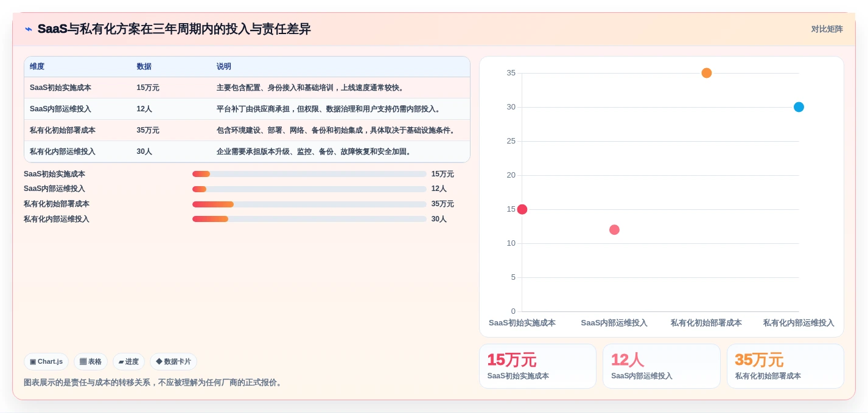This screenshot has height=413, width=868.
Task: Select table cell SaaS初始实施成本
Action: tap(60, 88)
